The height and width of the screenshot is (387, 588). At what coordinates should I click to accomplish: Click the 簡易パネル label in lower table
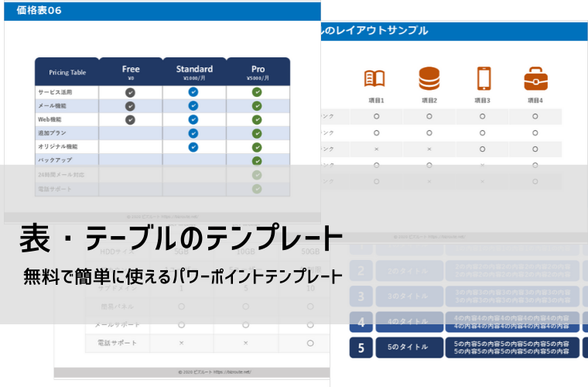click(x=118, y=307)
